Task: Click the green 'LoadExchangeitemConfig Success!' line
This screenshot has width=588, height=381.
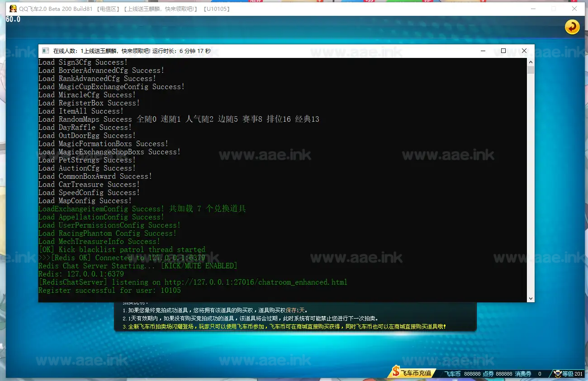Action: (142, 209)
